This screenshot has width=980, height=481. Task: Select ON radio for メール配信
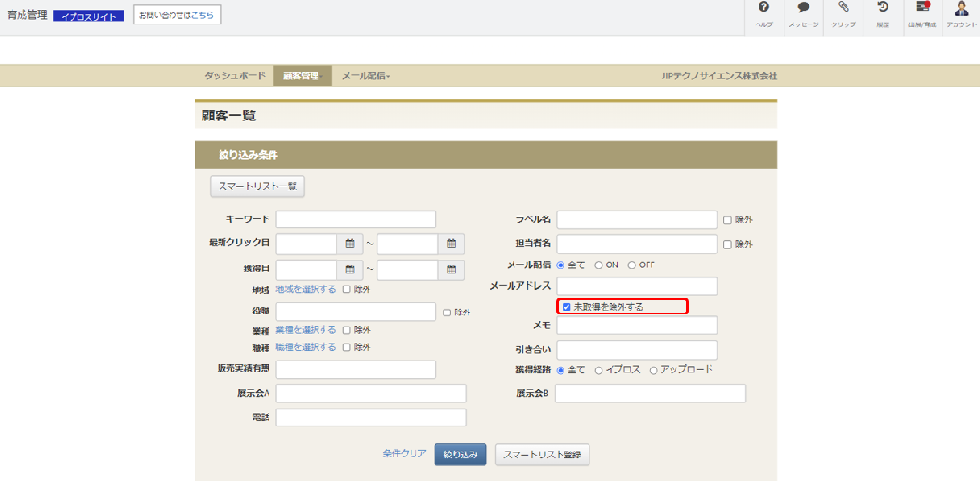click(x=599, y=265)
